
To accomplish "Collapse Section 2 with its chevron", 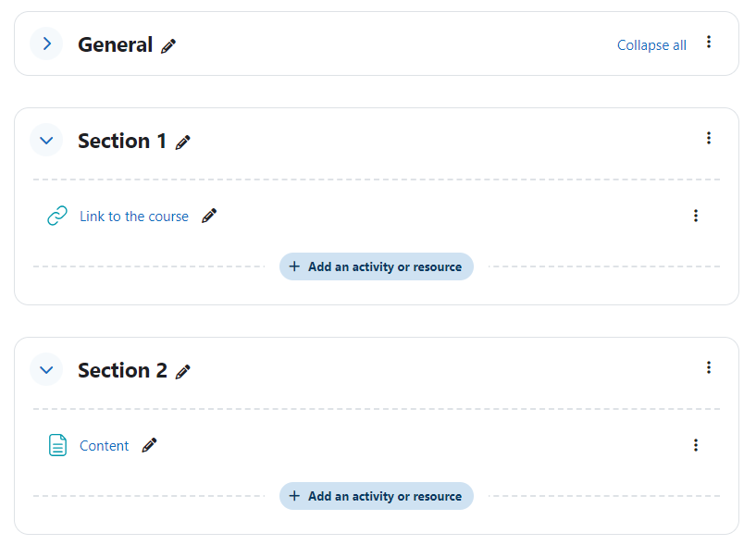I will click(x=47, y=370).
